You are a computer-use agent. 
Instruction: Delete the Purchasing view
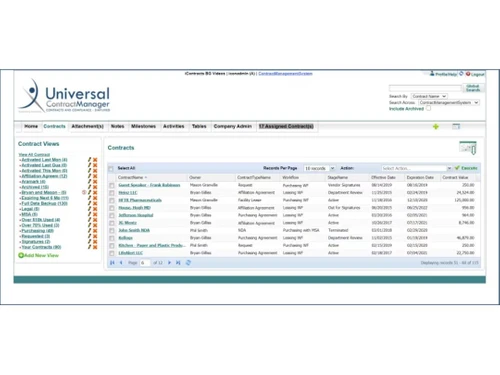point(95,231)
